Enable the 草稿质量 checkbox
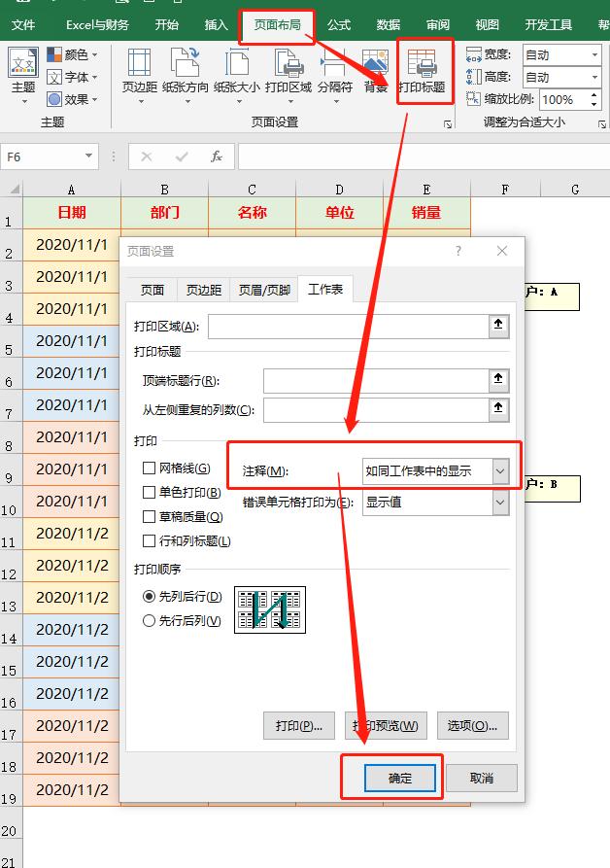This screenshot has width=610, height=868. click(x=149, y=516)
